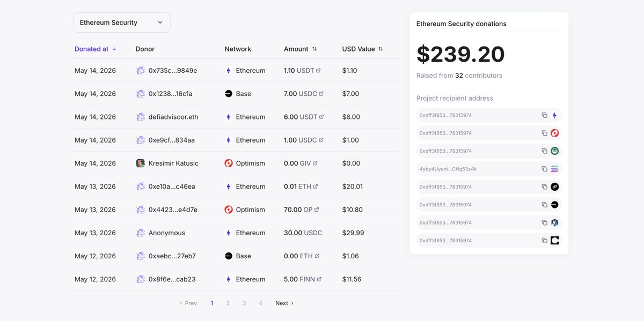Viewport: 644px width, 321px height.
Task: Click the green Gnosis logo in recipient addresses
Action: click(555, 151)
